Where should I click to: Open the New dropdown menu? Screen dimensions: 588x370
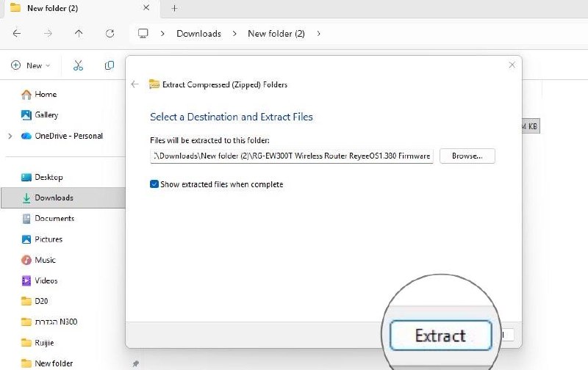click(x=31, y=65)
